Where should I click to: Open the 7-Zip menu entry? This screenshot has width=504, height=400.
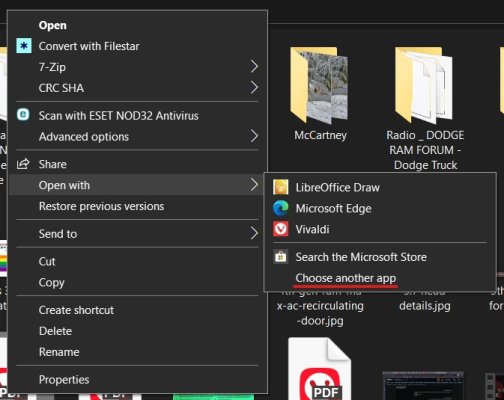coord(137,67)
